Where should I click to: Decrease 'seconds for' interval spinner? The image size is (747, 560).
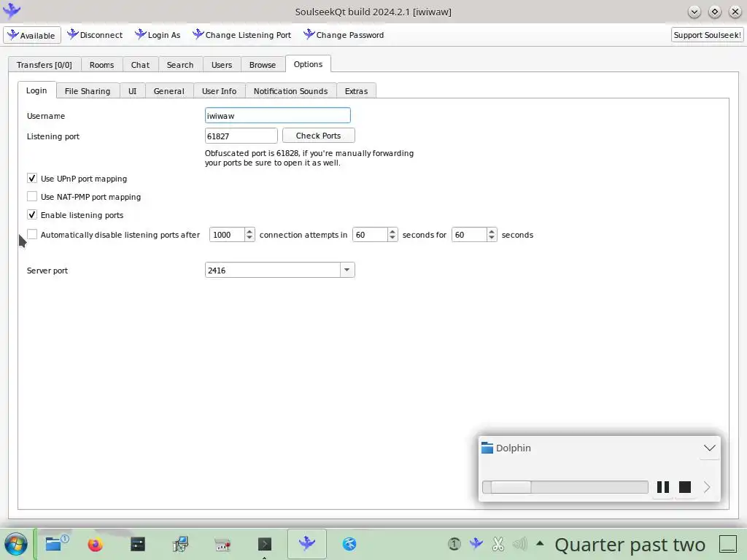pyautogui.click(x=392, y=238)
